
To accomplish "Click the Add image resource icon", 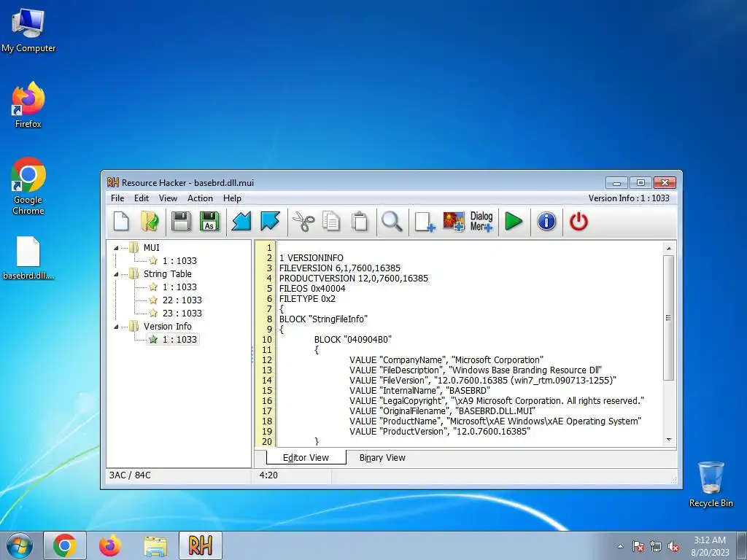I will click(454, 222).
